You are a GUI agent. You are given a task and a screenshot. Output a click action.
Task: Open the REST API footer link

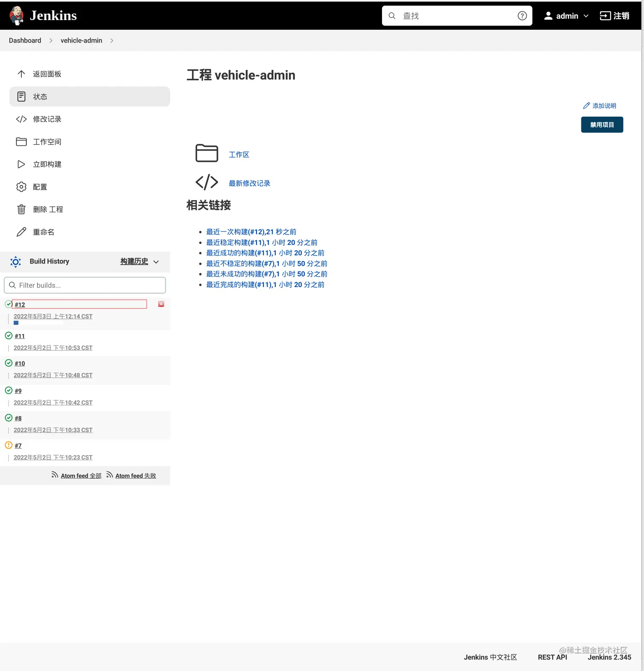[x=552, y=657]
